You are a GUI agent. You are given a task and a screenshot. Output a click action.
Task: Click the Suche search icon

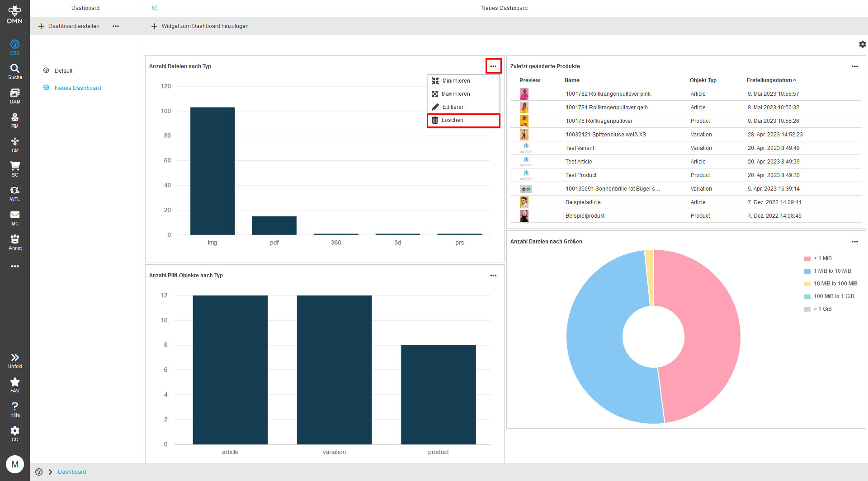tap(15, 71)
